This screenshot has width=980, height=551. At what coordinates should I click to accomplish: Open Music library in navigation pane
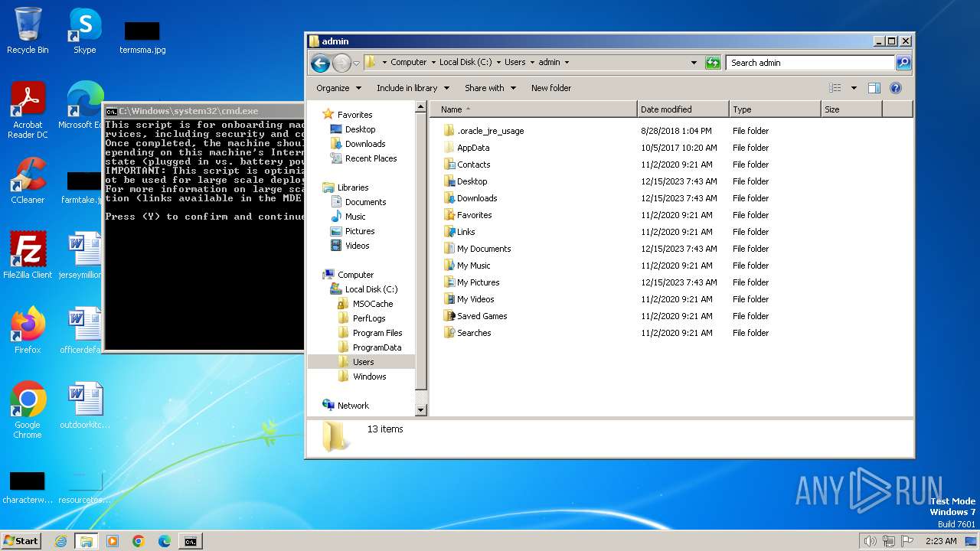pos(348,217)
